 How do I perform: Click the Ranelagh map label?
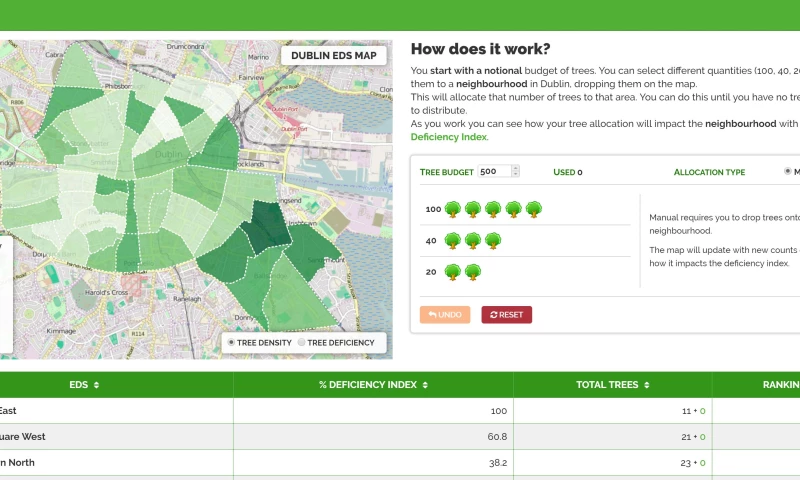(x=187, y=299)
